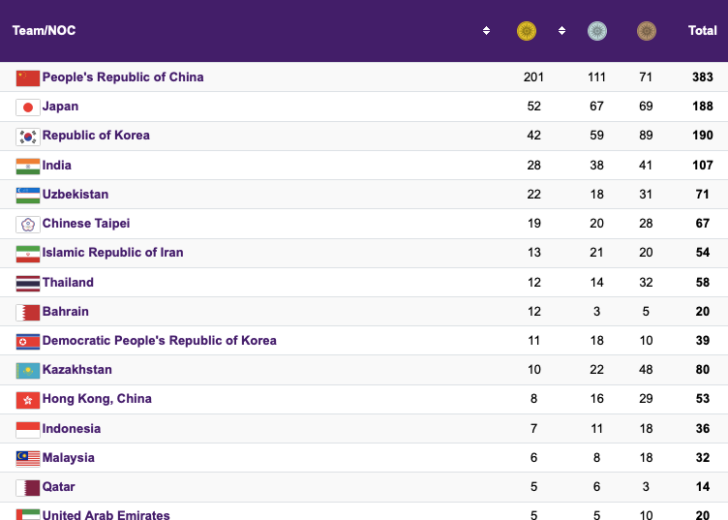Sort by gold medals using the arrows beside it
This screenshot has height=520, width=728.
pyautogui.click(x=562, y=31)
